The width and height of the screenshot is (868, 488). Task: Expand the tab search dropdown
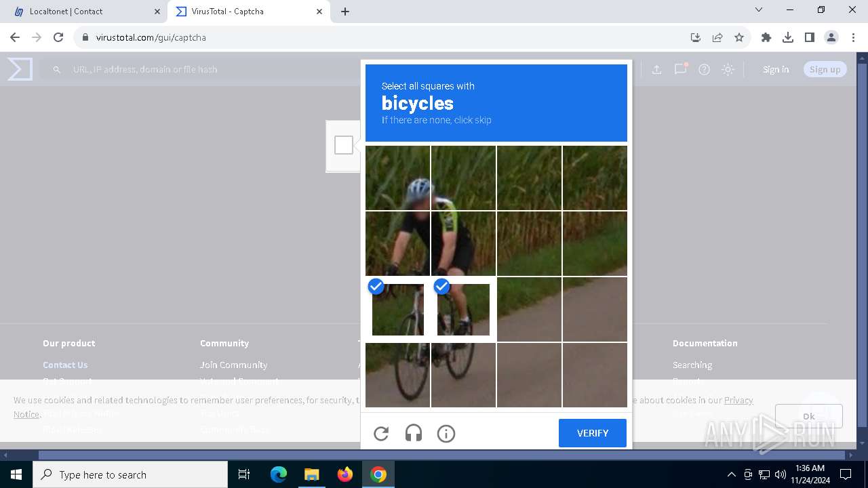coord(759,10)
